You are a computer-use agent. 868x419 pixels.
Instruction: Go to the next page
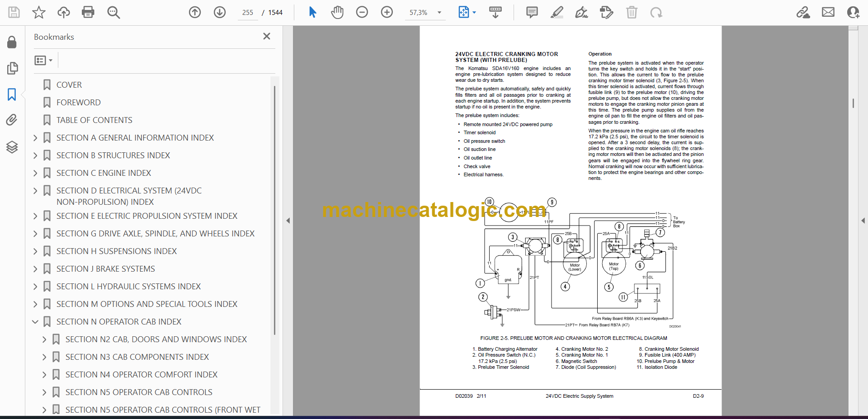[x=220, y=12]
